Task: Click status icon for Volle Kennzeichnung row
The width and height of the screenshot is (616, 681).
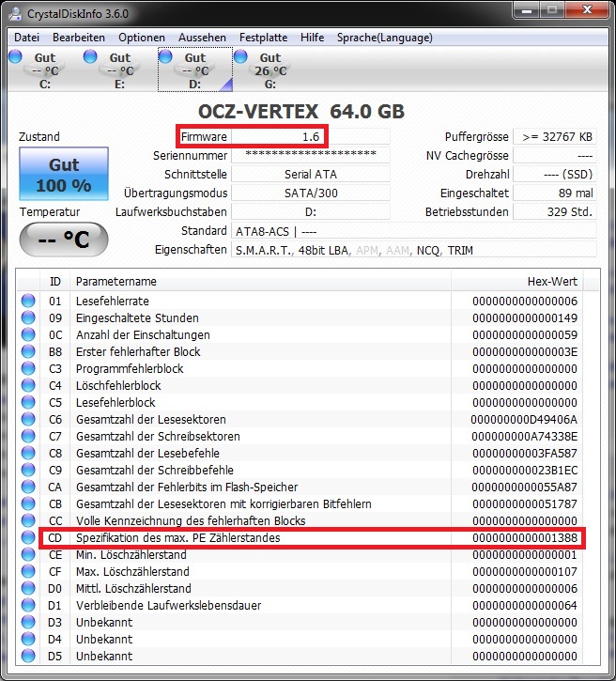Action: click(28, 520)
